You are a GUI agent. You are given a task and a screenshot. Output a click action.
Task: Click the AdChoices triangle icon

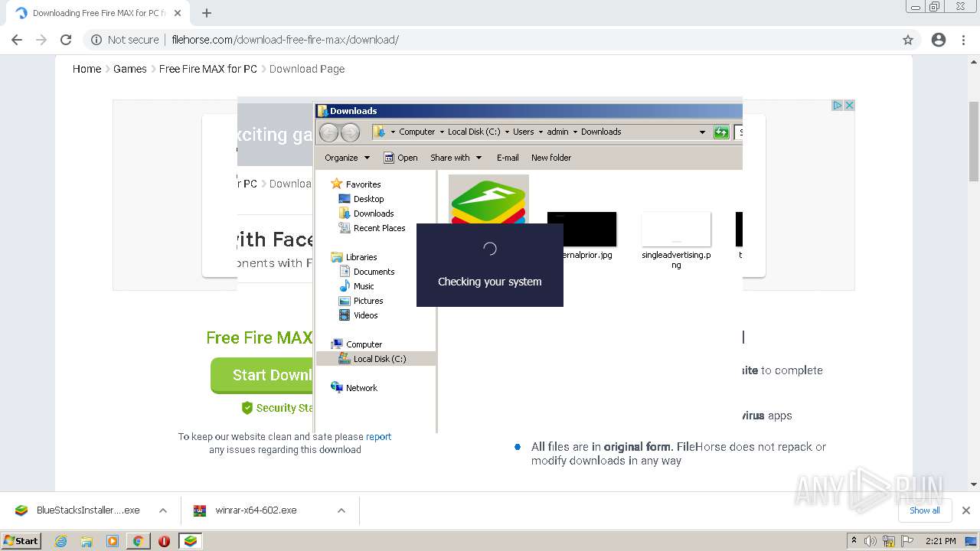tap(838, 106)
